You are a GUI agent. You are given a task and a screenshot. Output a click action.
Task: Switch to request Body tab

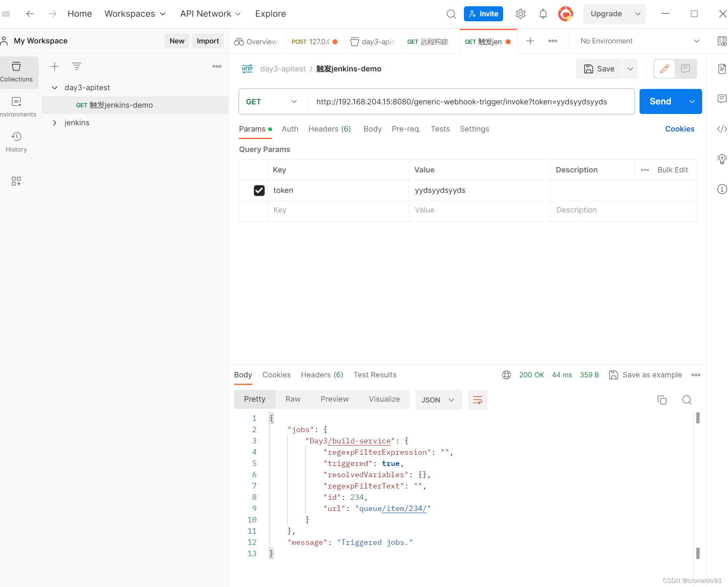373,129
